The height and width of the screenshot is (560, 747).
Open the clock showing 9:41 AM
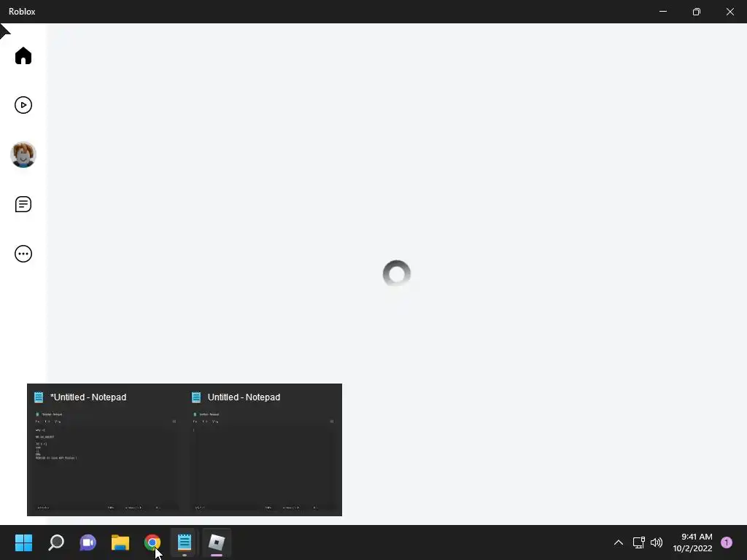pyautogui.click(x=692, y=542)
